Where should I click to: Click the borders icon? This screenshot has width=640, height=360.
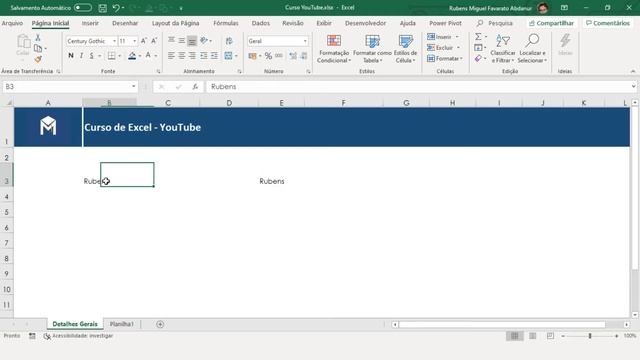(x=111, y=56)
